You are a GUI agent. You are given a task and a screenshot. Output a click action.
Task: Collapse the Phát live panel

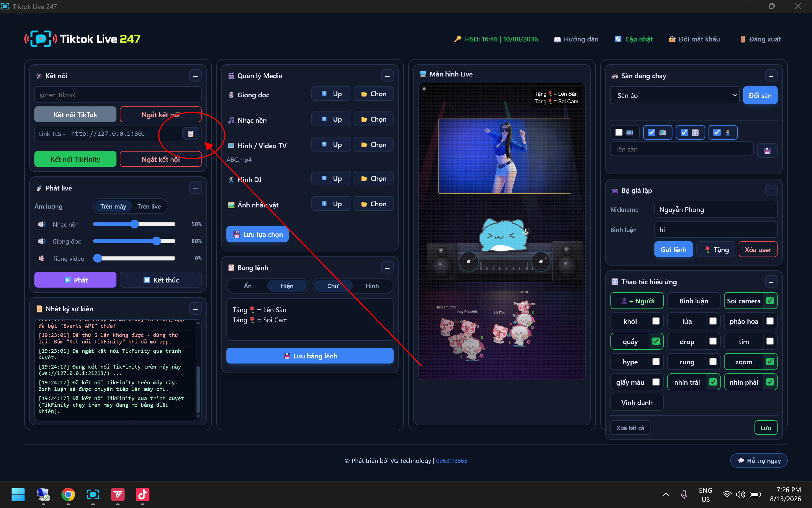[x=195, y=188]
